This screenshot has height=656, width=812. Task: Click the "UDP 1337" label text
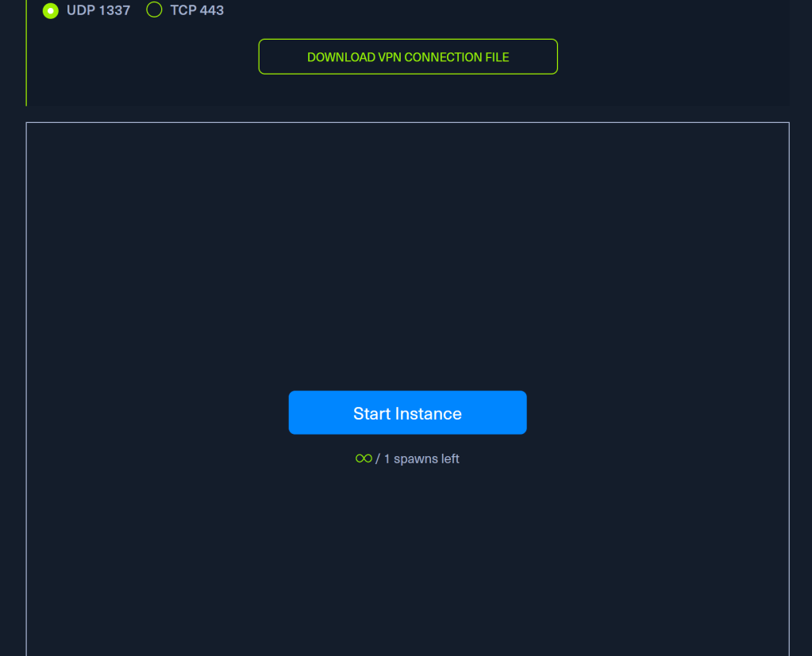98,10
